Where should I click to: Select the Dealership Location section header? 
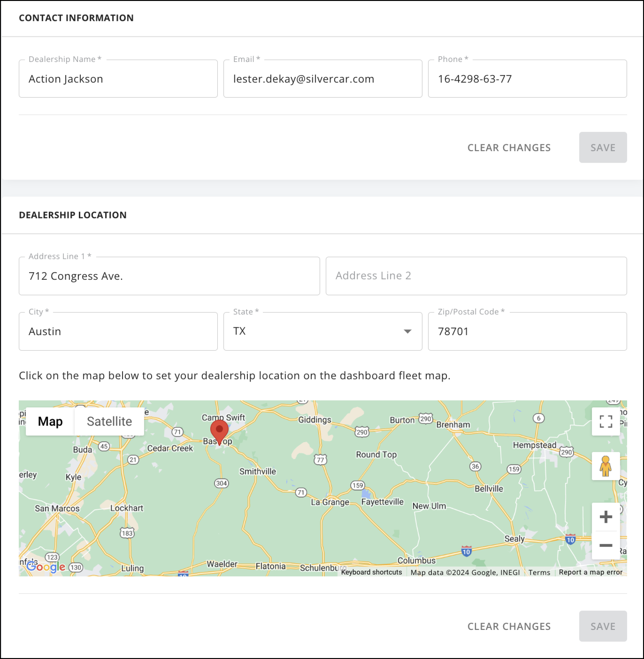click(x=72, y=215)
